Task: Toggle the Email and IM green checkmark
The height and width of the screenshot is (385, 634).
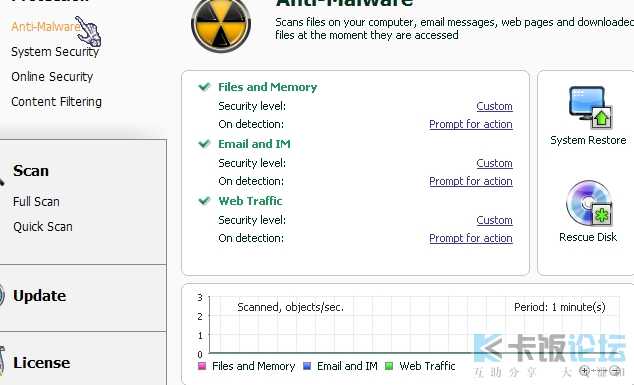Action: tap(204, 144)
